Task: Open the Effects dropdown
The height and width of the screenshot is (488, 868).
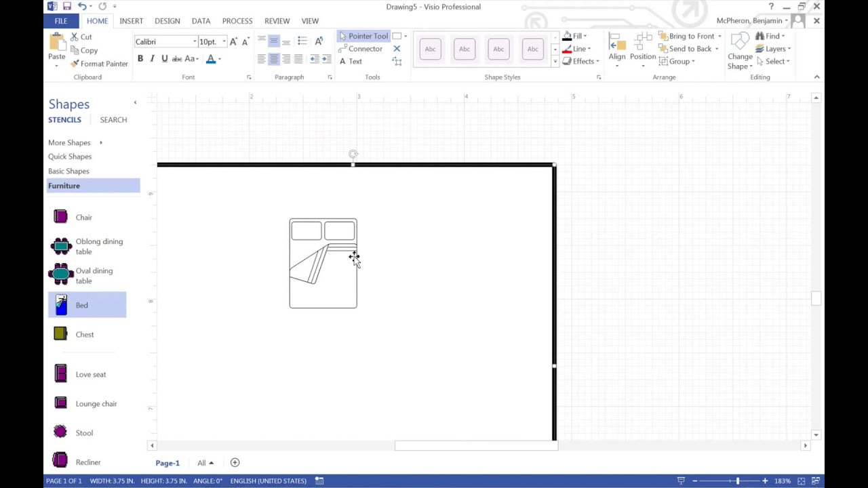Action: (582, 61)
